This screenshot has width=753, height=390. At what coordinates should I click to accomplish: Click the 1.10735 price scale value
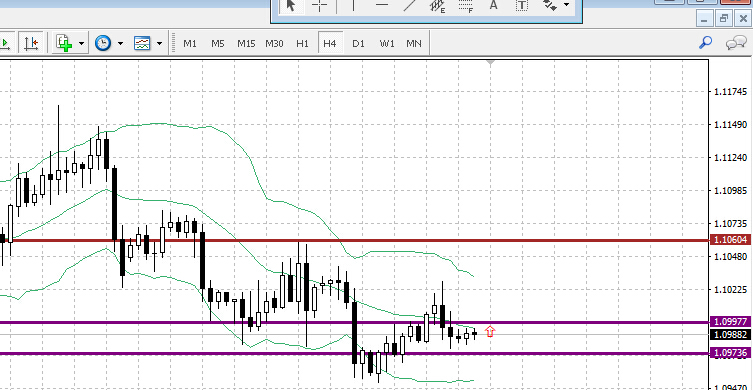tap(731, 224)
